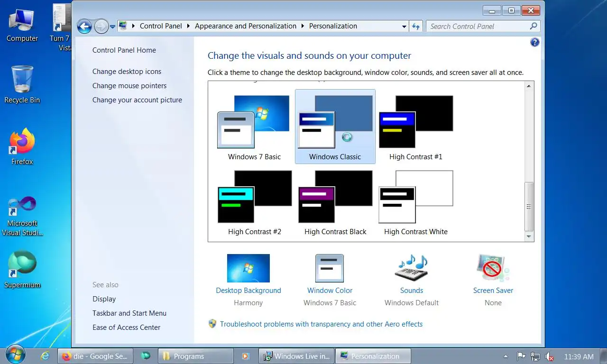Click the Window Color icon
Screen dimensions: 607x364
(x=330, y=268)
